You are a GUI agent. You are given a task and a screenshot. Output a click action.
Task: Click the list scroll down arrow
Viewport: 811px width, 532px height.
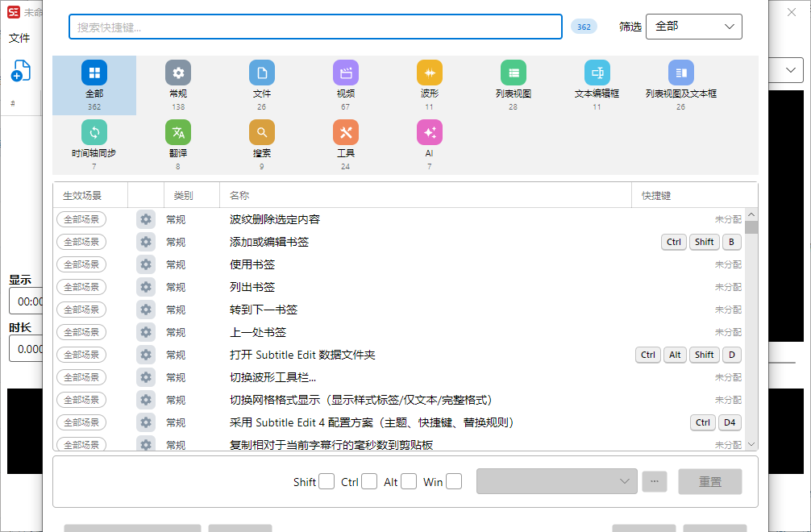(x=751, y=444)
